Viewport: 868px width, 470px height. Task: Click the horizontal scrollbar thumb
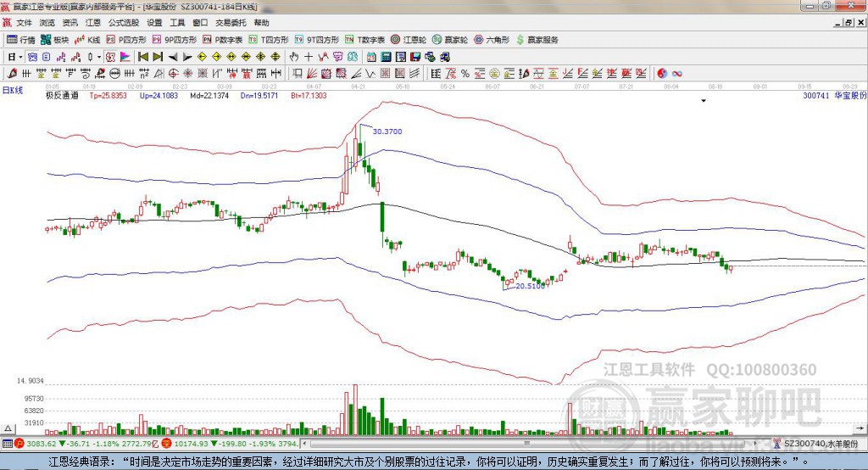click(526, 444)
